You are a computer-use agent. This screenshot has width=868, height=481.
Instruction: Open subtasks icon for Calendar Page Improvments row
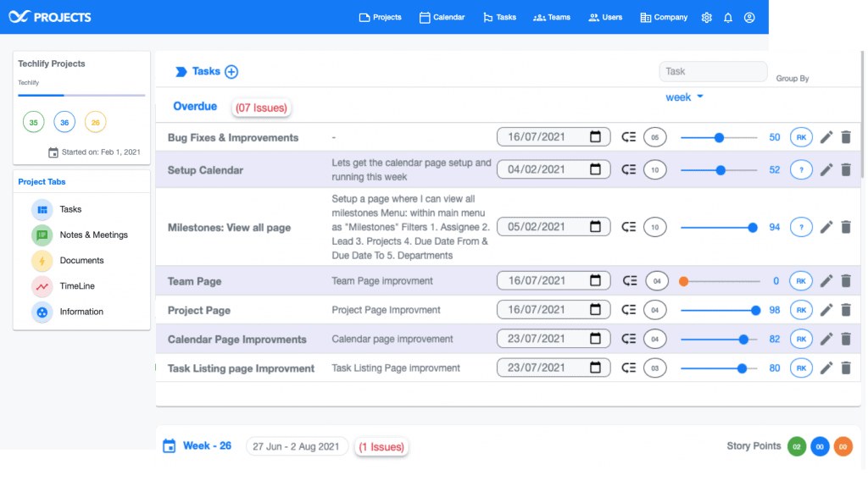(x=628, y=339)
